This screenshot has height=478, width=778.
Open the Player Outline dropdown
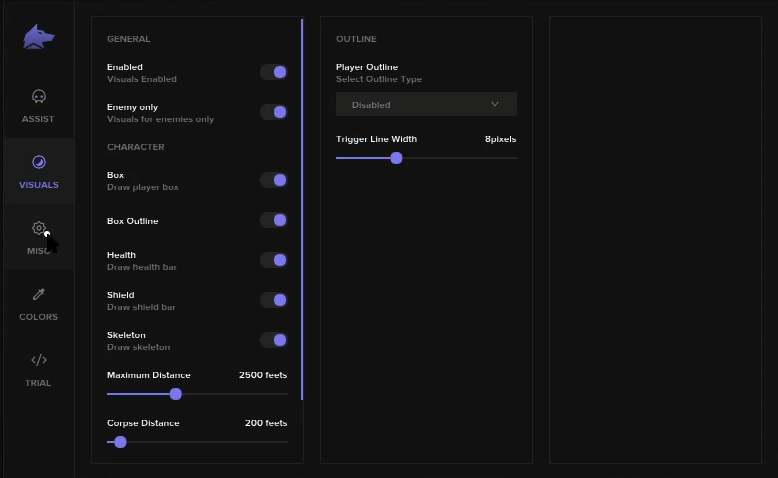pyautogui.click(x=426, y=104)
